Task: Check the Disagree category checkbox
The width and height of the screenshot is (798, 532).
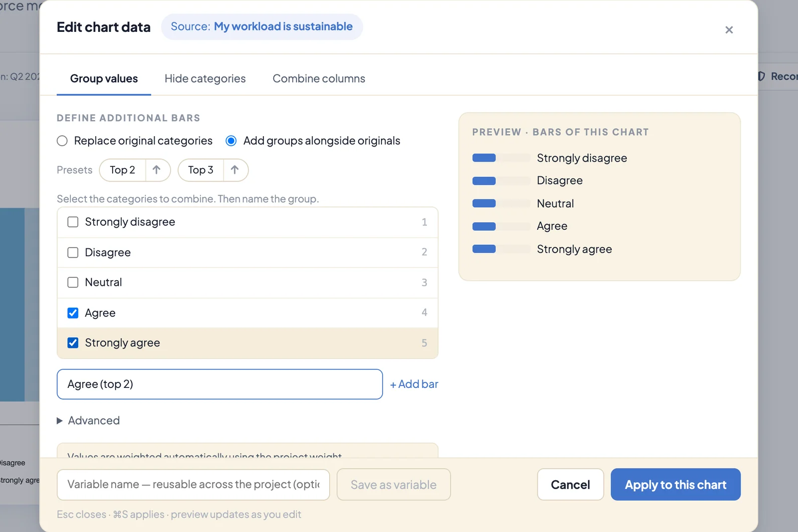Action: (73, 252)
